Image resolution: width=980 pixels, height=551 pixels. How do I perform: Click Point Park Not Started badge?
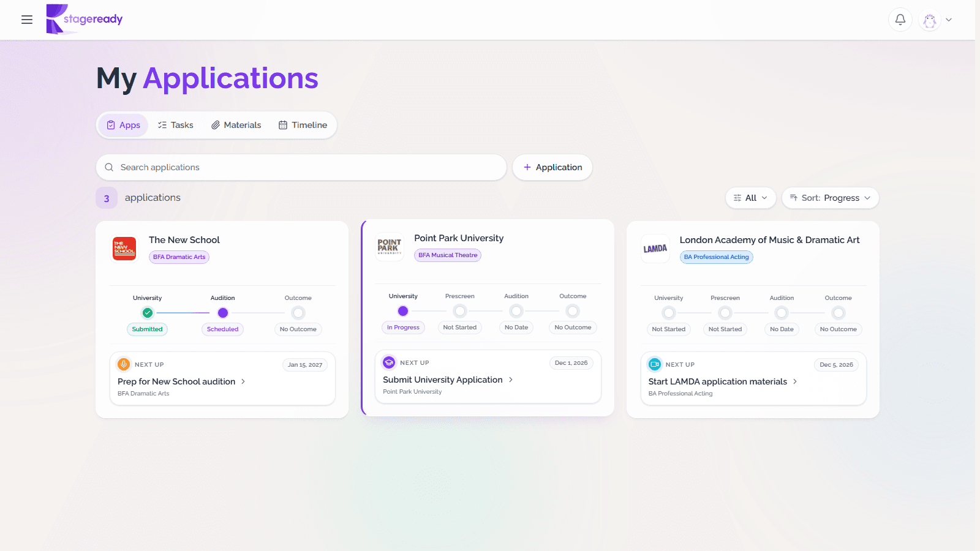[x=460, y=328]
